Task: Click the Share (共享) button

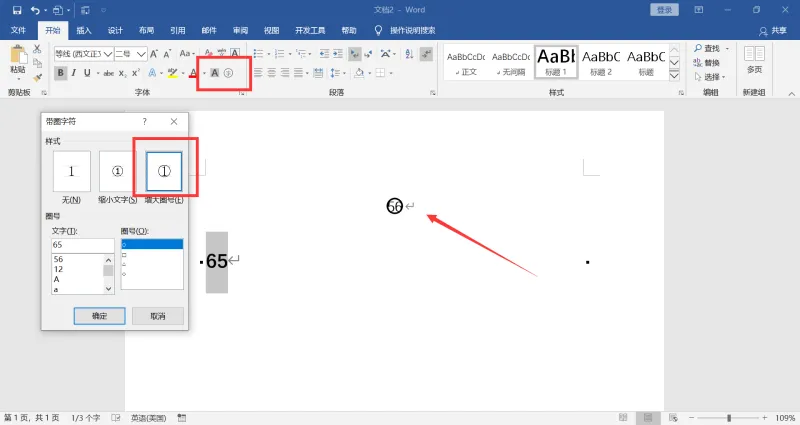Action: 773,31
